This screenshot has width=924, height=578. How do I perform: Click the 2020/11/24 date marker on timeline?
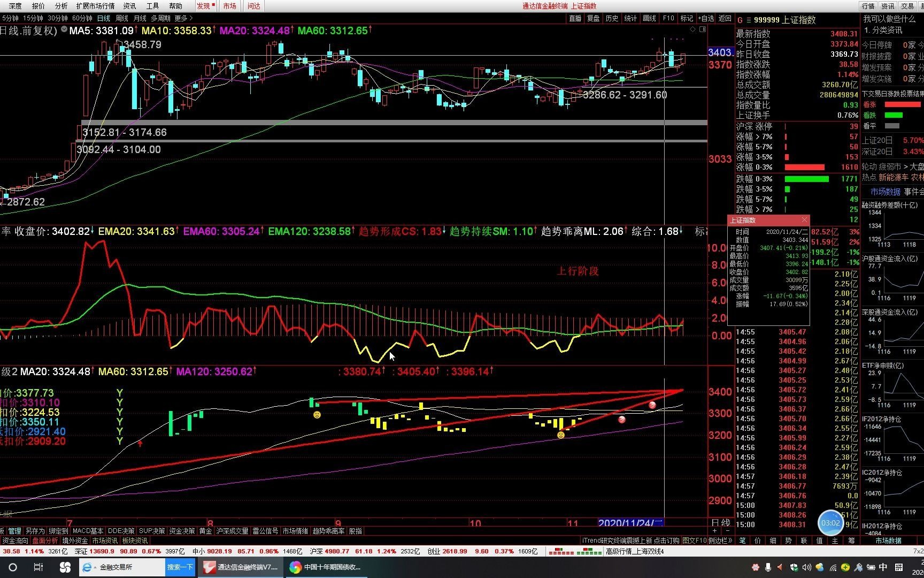click(631, 523)
